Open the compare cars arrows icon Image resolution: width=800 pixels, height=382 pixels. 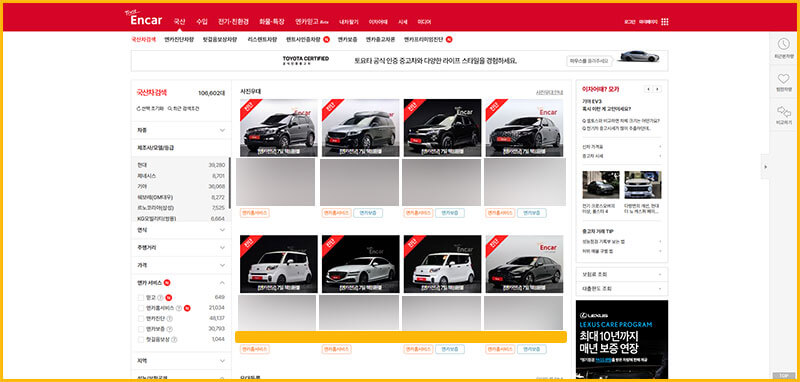pos(783,111)
